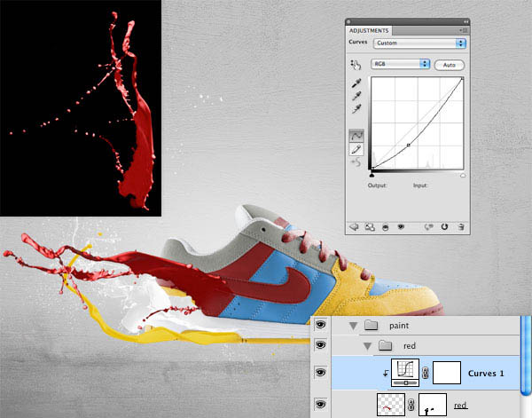This screenshot has width=532, height=418.
Task: Select the red layer mask thumbnail
Action: coord(433,405)
